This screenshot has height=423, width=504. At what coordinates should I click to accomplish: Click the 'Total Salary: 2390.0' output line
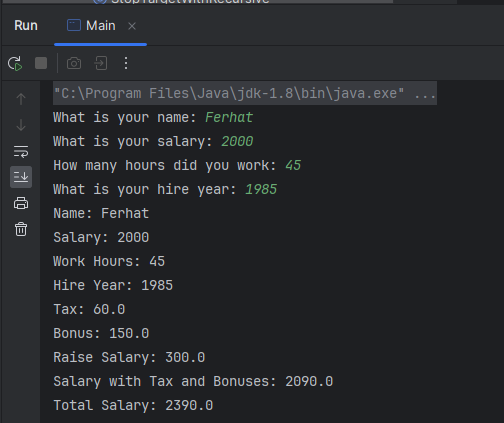click(133, 405)
